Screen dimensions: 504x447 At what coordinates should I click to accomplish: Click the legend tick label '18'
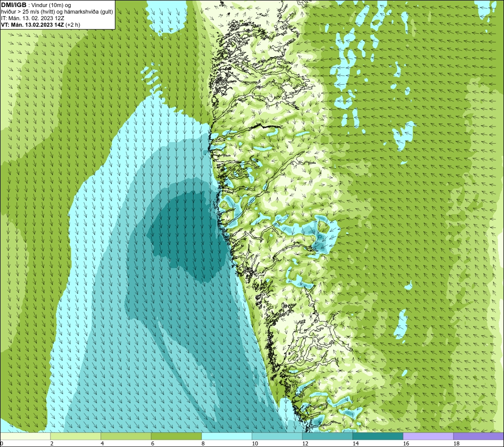(456, 444)
